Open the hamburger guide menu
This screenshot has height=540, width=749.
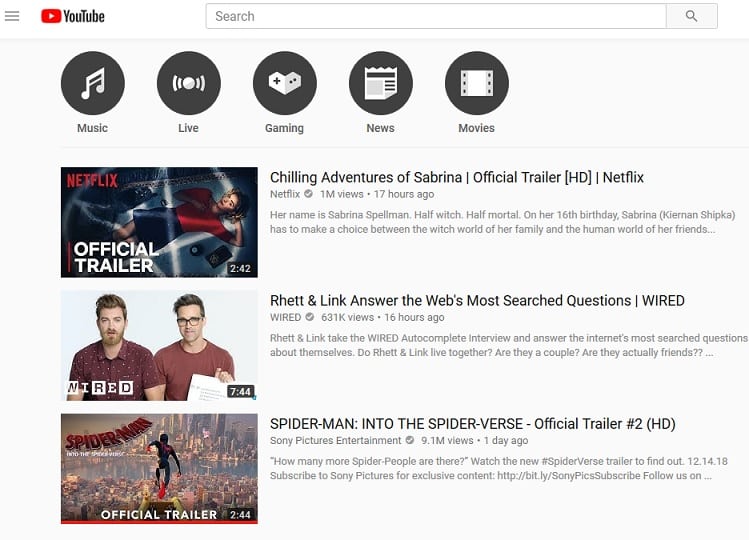pos(12,16)
